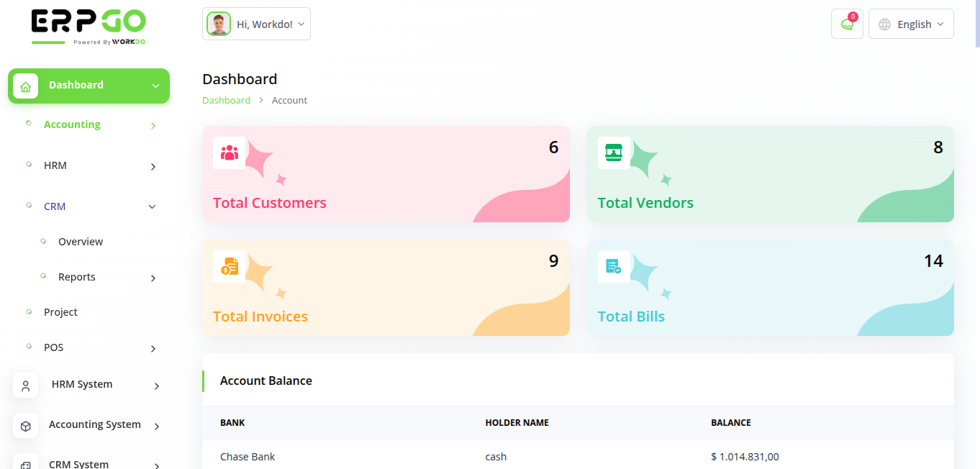Click the Total Customers people icon
This screenshot has width=980, height=469.
[230, 152]
